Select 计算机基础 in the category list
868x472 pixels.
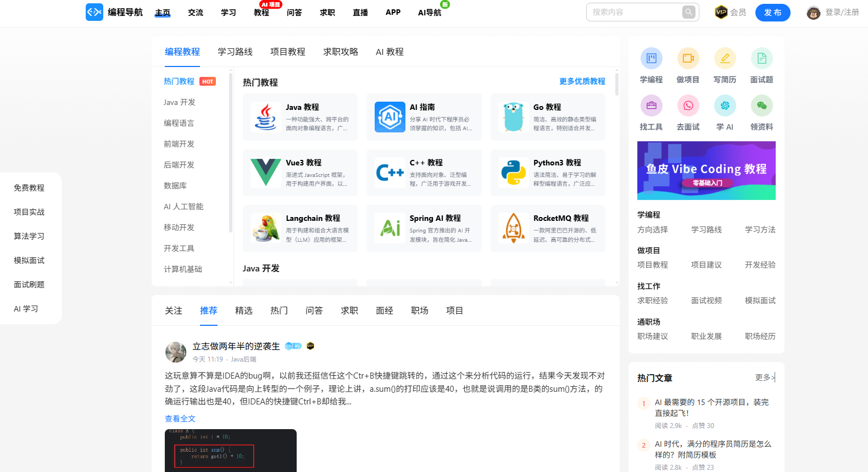click(x=183, y=269)
